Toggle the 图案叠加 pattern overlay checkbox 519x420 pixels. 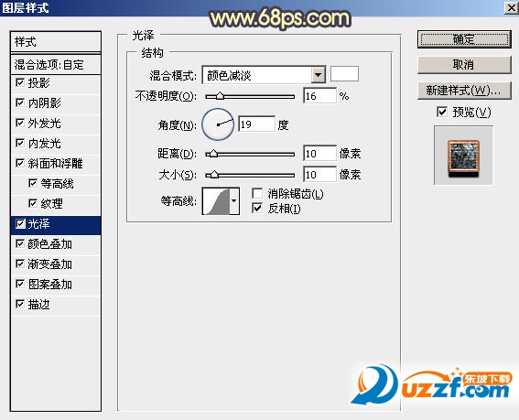20,284
